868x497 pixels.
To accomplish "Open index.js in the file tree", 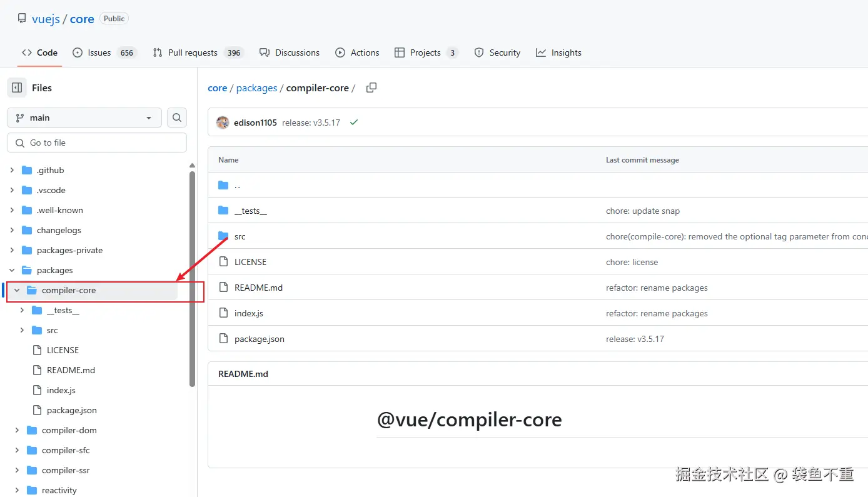I will [61, 390].
